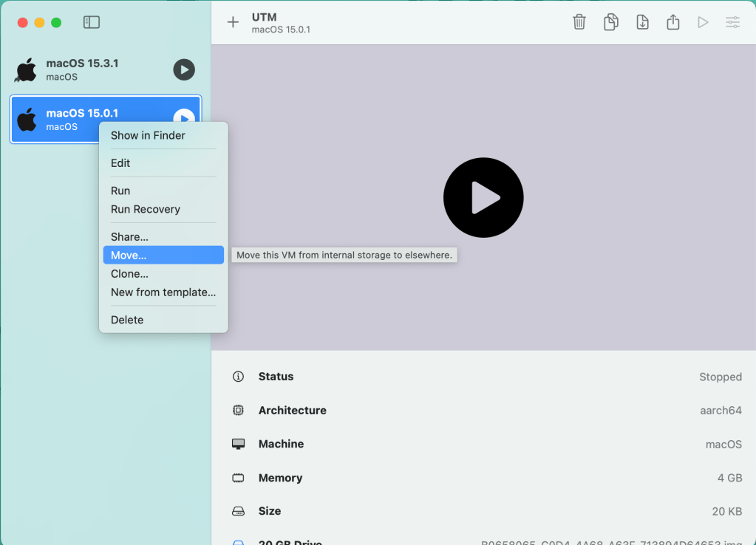The image size is (756, 545).
Task: Choose Delete in the context menu
Action: (127, 320)
